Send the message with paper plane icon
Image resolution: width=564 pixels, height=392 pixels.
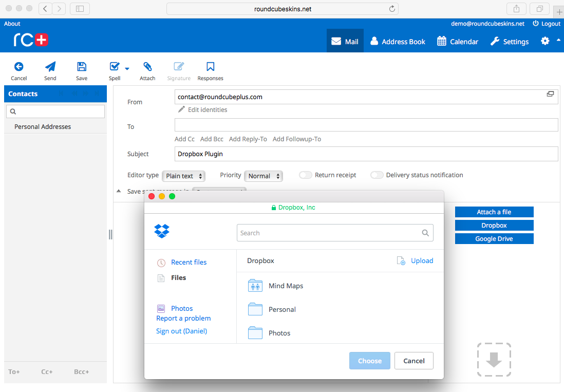[x=50, y=67]
